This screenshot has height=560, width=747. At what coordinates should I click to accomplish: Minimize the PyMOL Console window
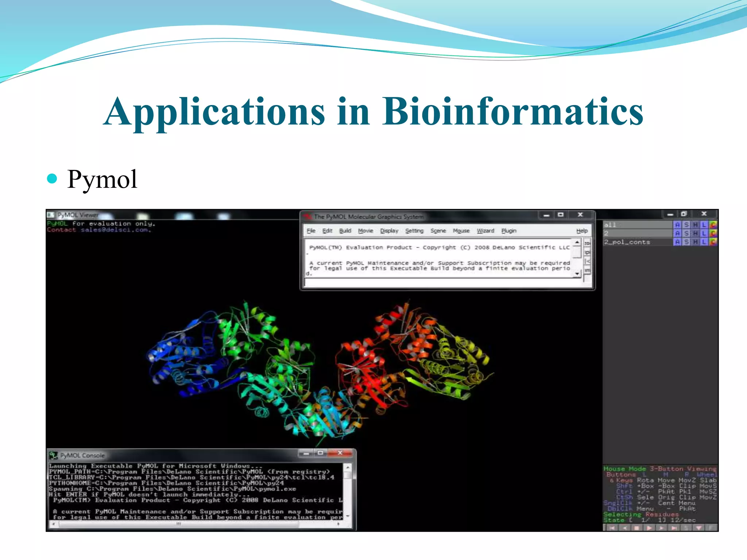point(306,453)
